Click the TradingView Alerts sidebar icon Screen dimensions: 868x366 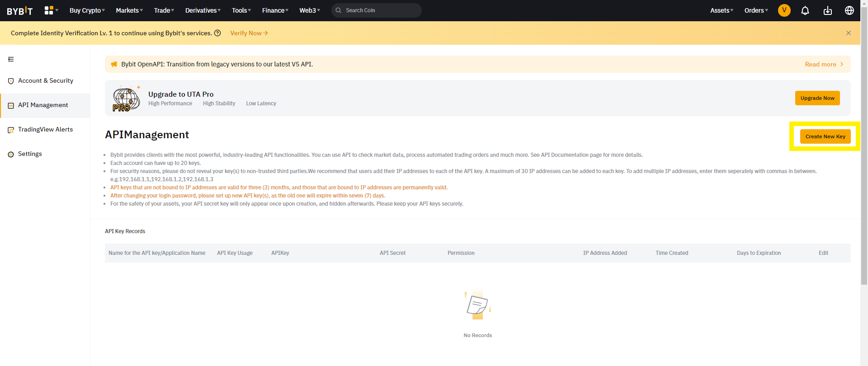[x=11, y=130]
